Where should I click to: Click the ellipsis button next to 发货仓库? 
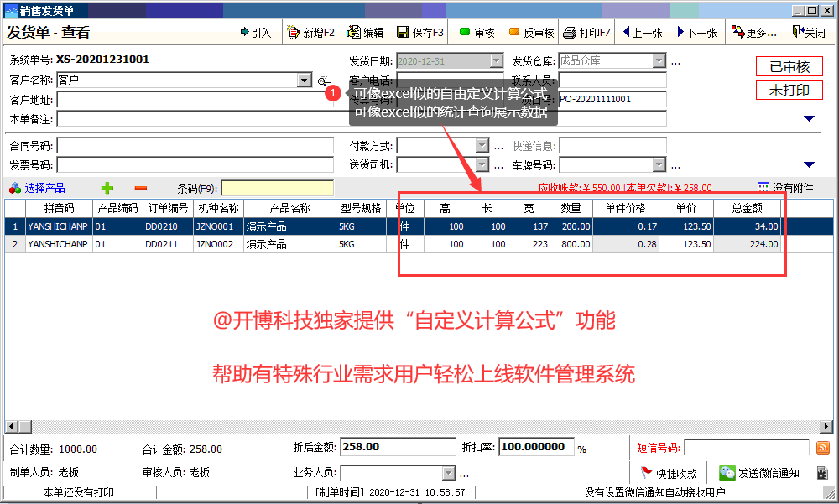[x=675, y=63]
